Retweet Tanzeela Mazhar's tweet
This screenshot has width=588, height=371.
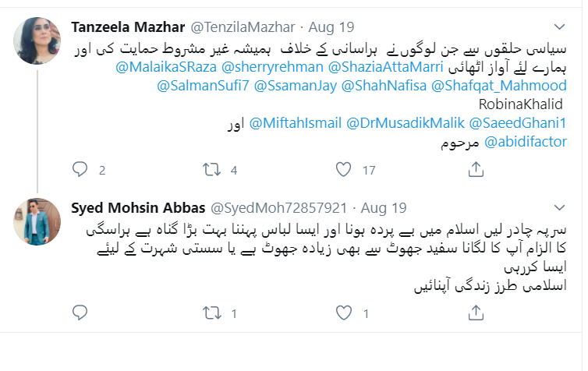tap(212, 170)
